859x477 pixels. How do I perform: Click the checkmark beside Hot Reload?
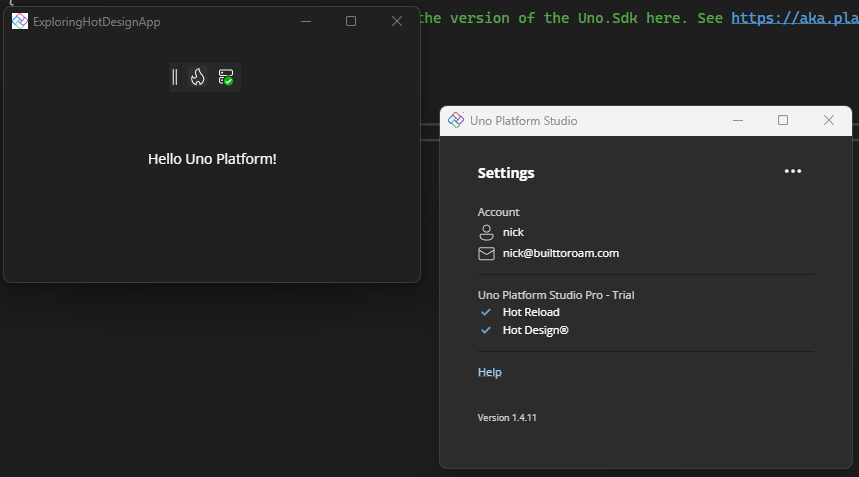click(486, 312)
